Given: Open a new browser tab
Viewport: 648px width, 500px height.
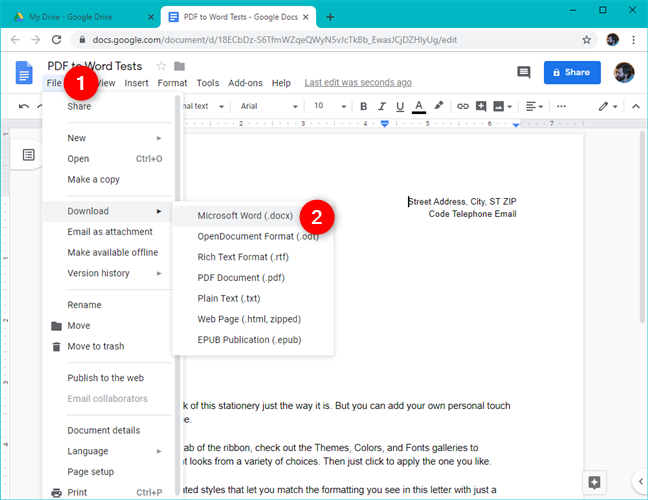Looking at the screenshot, I should pos(330,17).
